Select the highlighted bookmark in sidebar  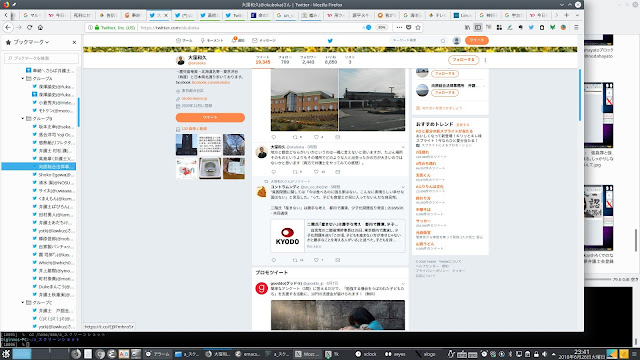tap(39, 167)
